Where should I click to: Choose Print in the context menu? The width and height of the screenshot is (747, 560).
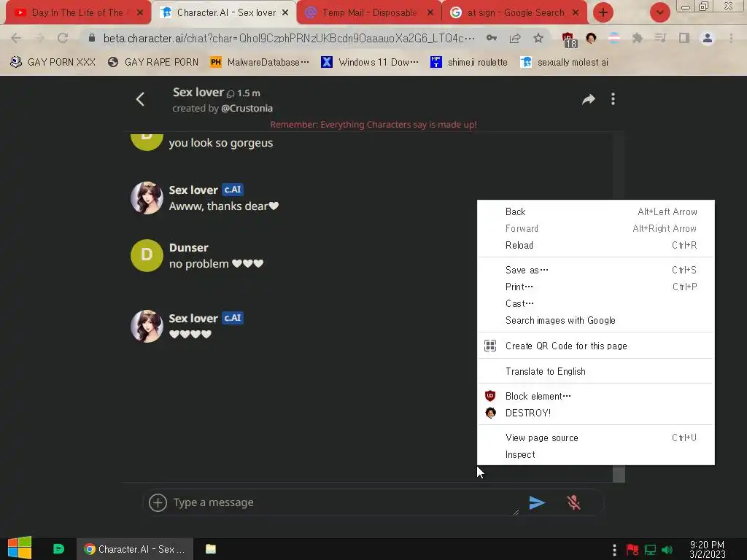click(x=595, y=287)
